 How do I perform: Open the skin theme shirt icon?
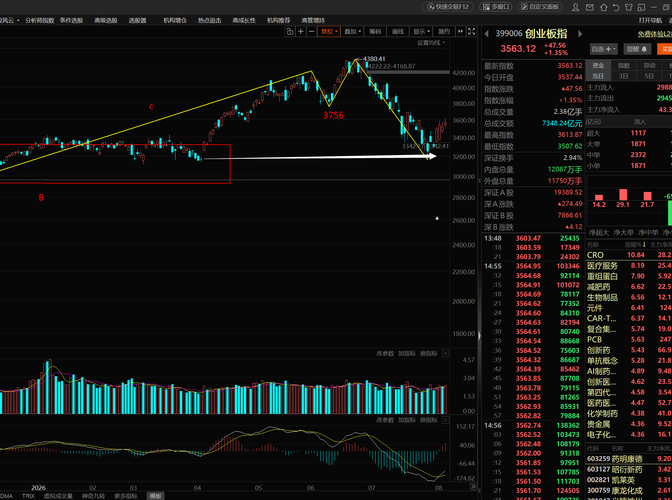629,7
